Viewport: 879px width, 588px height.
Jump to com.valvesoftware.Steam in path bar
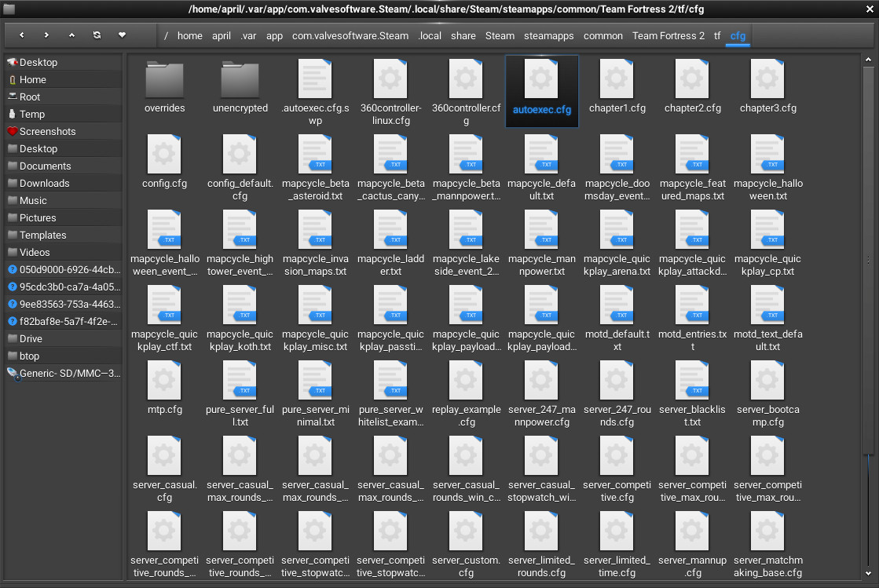point(350,36)
